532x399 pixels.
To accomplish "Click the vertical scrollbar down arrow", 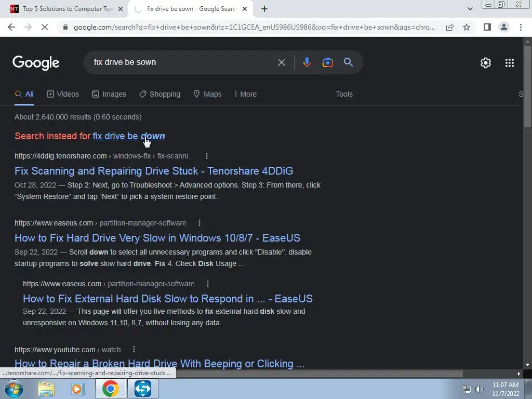I will (x=527, y=365).
